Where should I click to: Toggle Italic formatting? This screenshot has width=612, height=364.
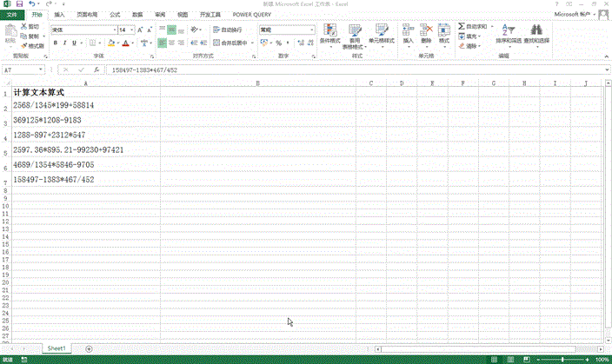point(65,43)
